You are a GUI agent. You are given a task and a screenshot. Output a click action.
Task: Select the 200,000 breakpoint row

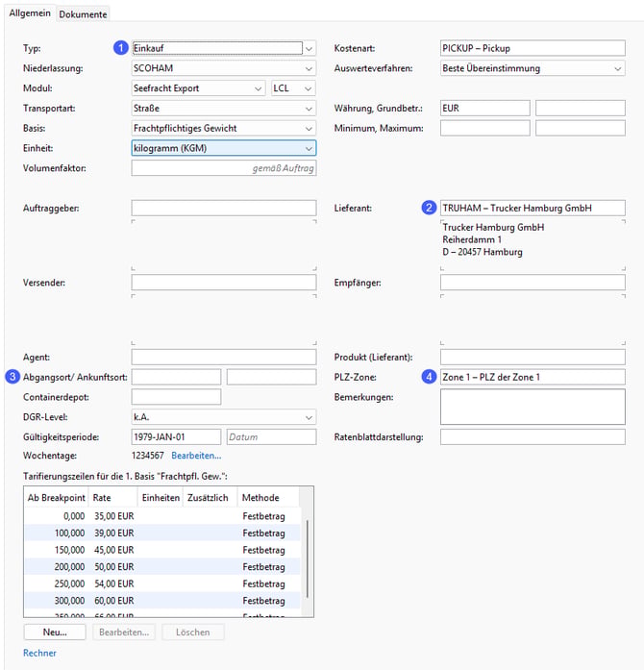[162, 567]
